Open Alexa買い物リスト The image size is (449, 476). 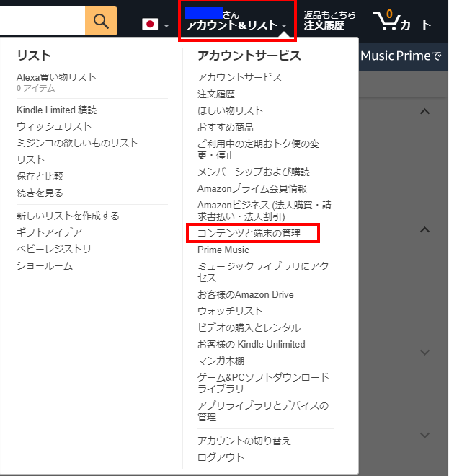tap(56, 78)
